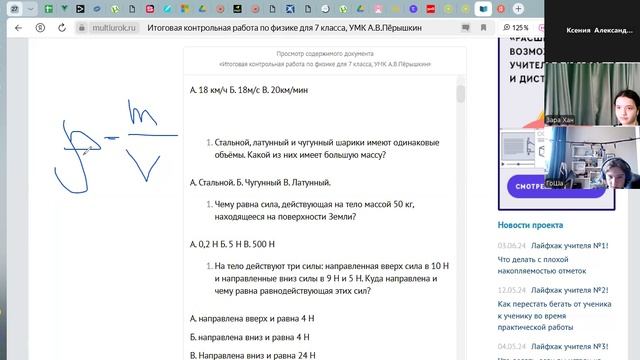This screenshot has height=360, width=640.
Task: Switch to the black-and-yellow icon tab
Action: [x=237, y=9]
